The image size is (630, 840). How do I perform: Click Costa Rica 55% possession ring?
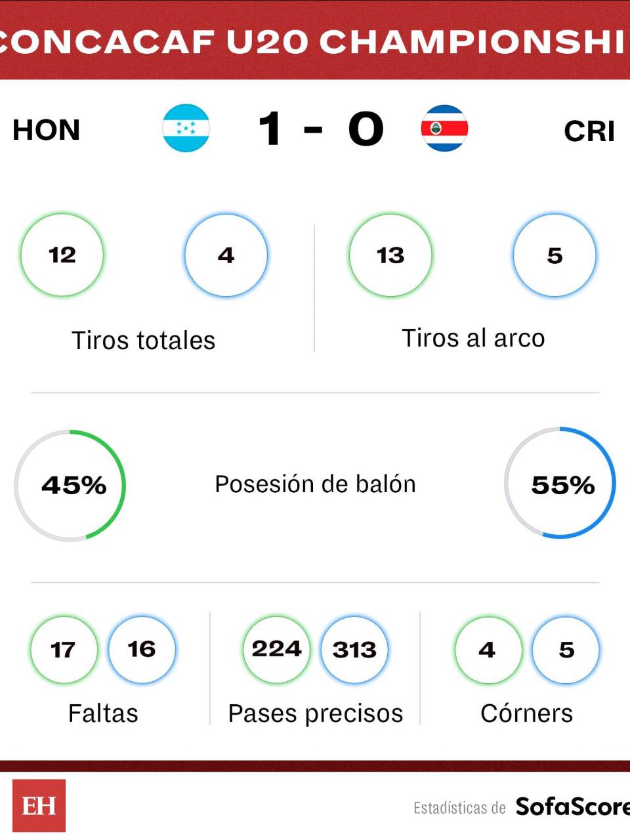coord(560,484)
